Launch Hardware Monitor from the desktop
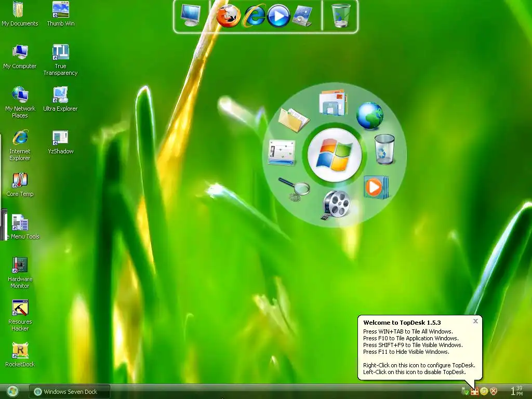 pyautogui.click(x=20, y=272)
